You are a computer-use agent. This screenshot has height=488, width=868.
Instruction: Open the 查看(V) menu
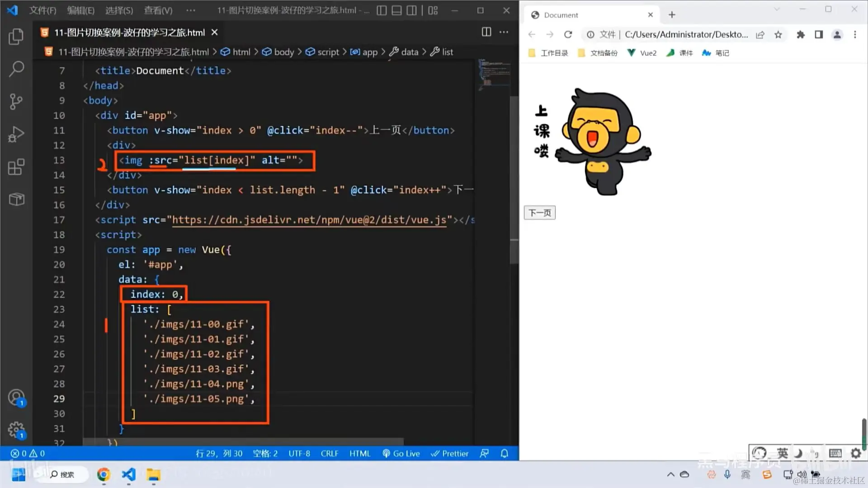pyautogui.click(x=158, y=10)
